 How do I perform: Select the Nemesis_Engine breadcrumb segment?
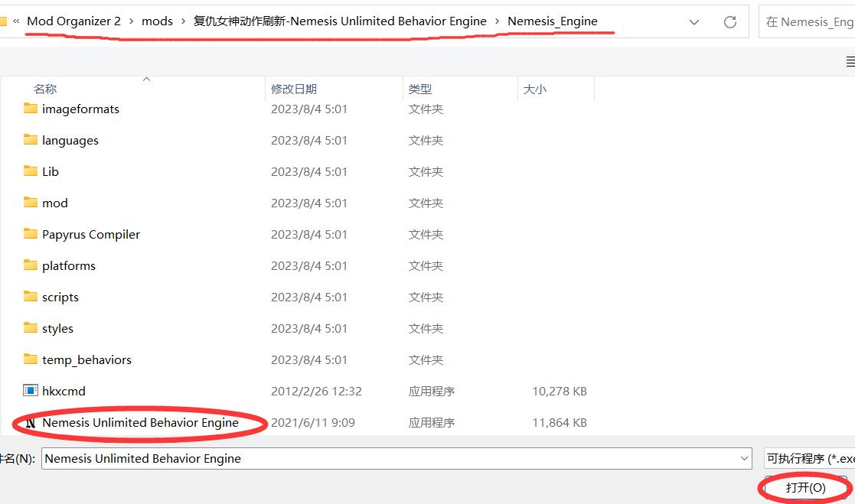[553, 21]
